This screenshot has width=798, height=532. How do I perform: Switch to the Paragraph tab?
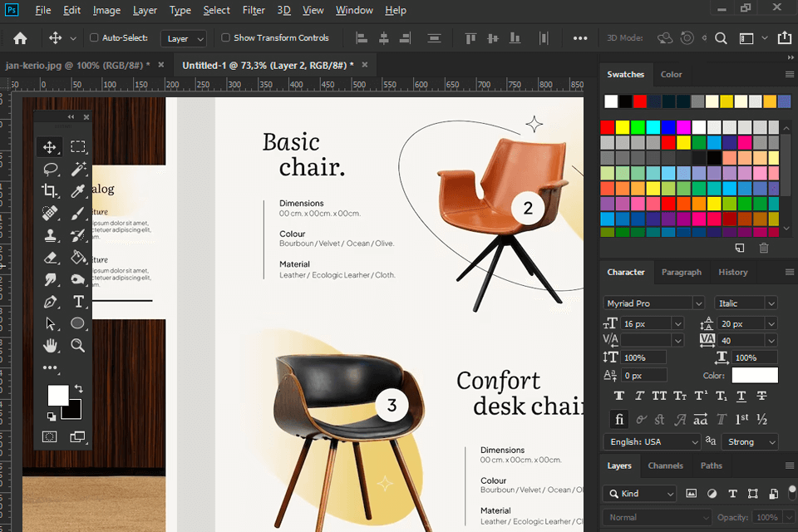click(682, 273)
